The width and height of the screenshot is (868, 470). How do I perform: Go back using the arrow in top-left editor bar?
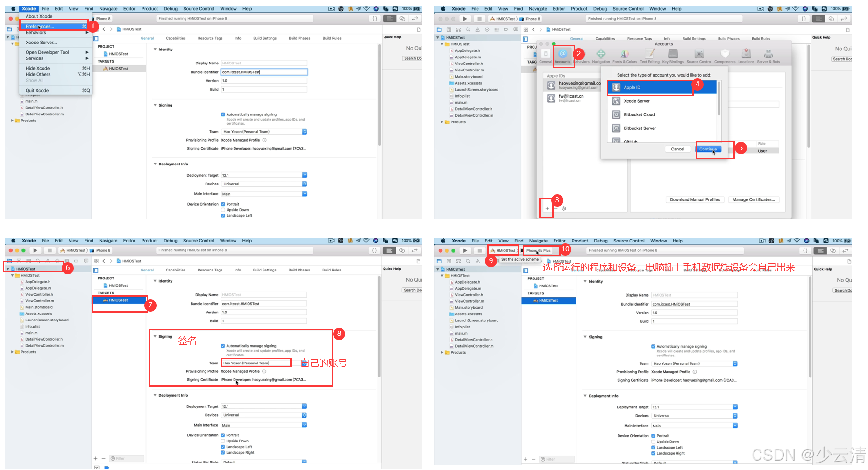[x=104, y=29]
